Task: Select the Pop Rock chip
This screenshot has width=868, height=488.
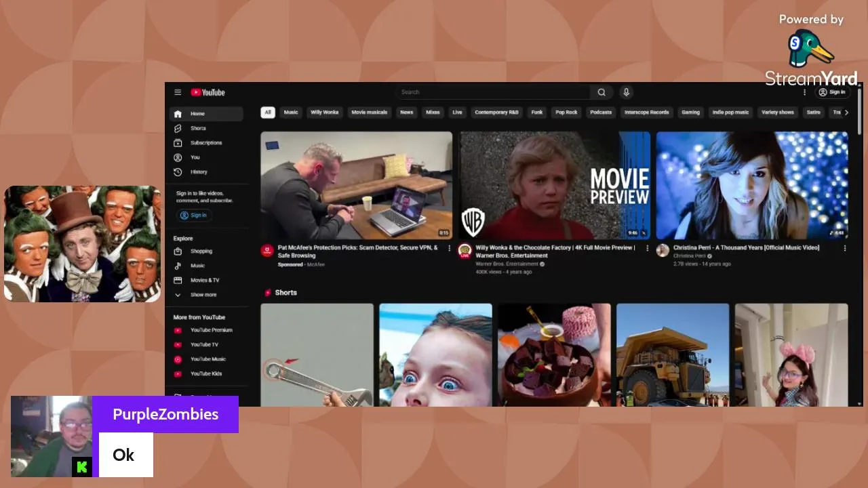Action: pyautogui.click(x=566, y=113)
